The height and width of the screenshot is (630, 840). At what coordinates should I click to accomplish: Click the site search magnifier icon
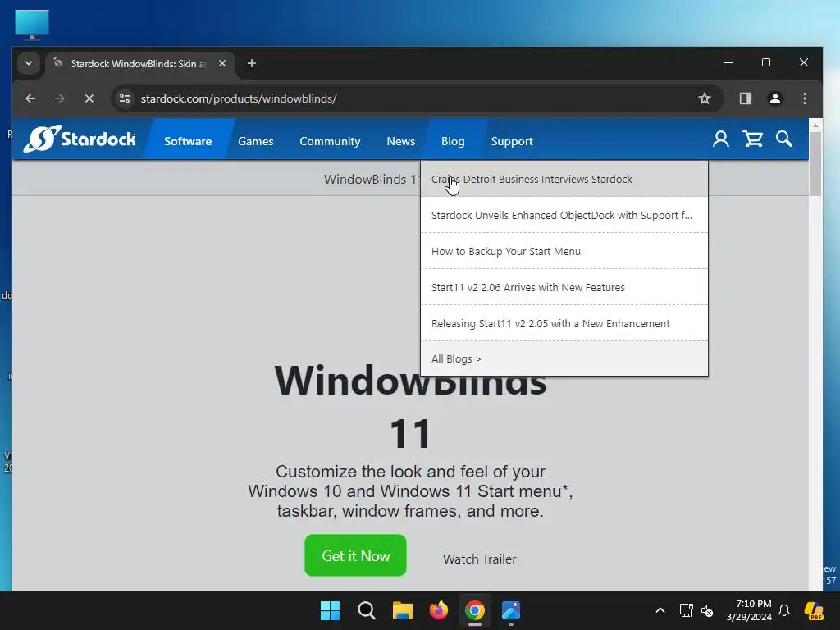(783, 139)
